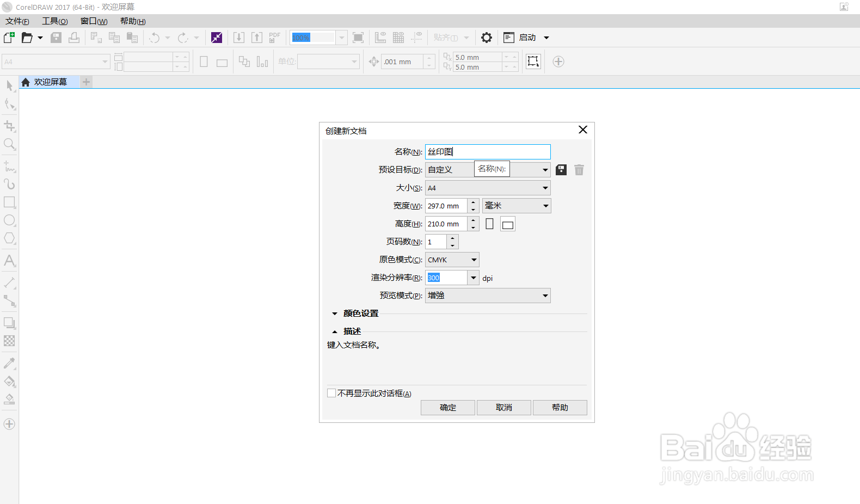Image resolution: width=860 pixels, height=504 pixels.
Task: Choose portrait orientation in dialog
Action: (489, 224)
